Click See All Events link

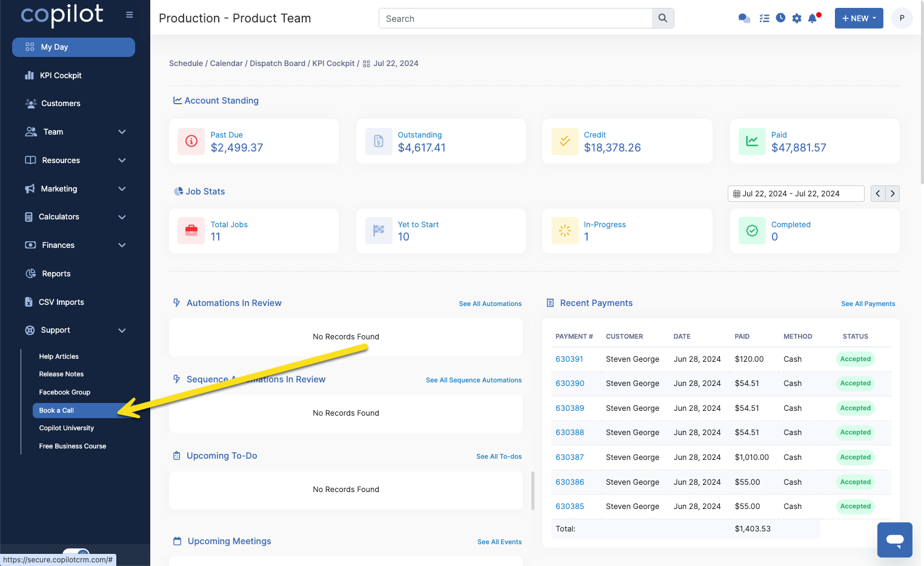(x=499, y=542)
